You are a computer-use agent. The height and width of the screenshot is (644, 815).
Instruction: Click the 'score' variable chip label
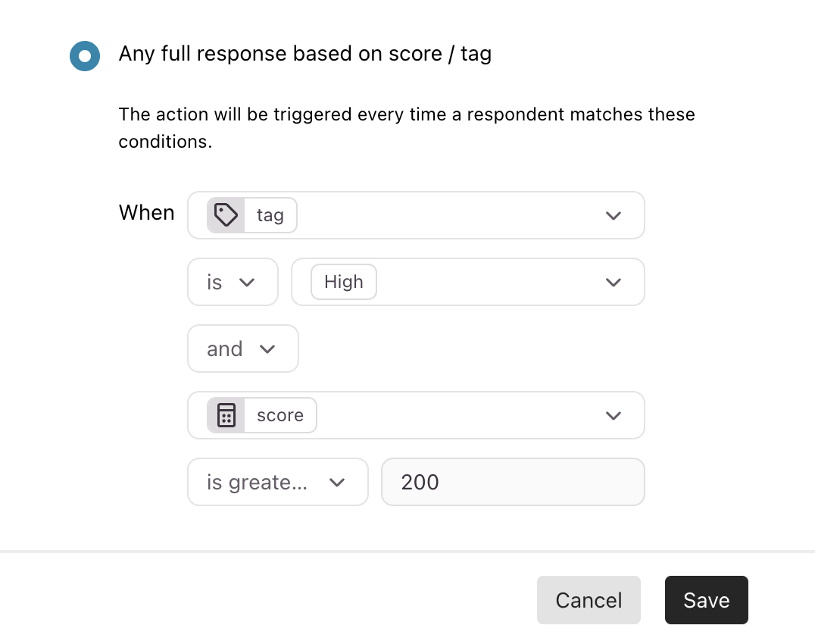pyautogui.click(x=280, y=415)
